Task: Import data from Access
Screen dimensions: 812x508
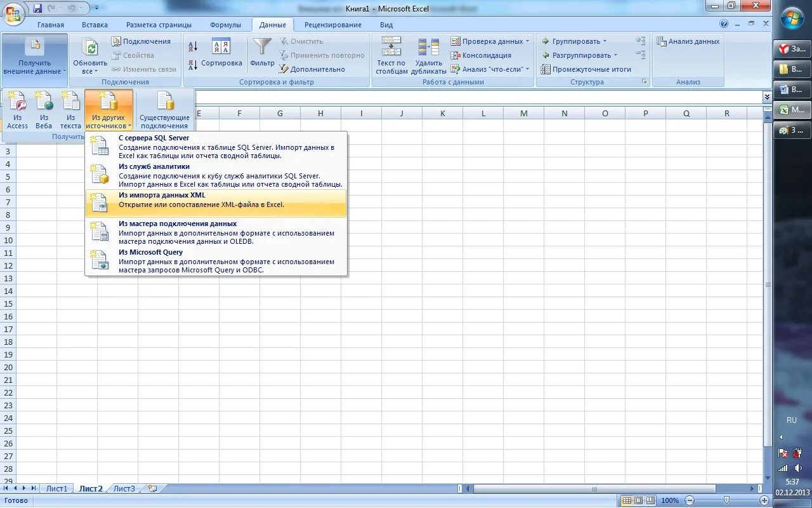Action: [x=17, y=109]
